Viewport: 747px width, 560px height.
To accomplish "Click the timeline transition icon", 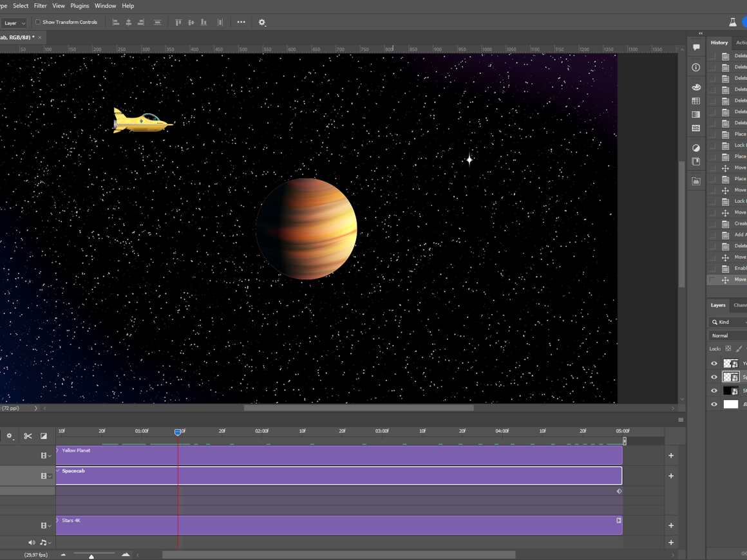I will point(44,436).
